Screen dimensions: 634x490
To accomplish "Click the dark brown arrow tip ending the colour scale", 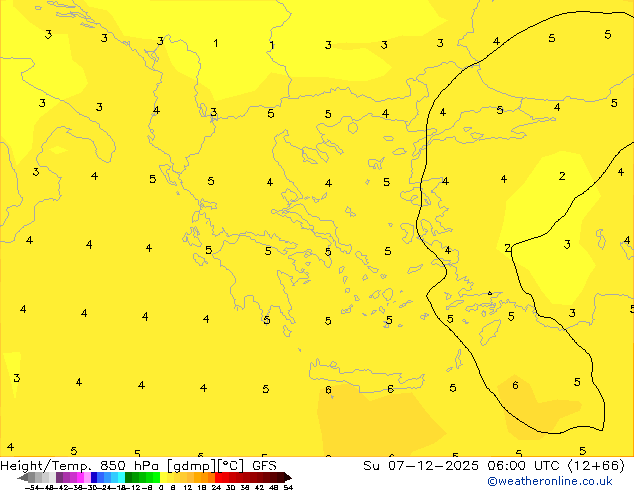I will [288, 478].
